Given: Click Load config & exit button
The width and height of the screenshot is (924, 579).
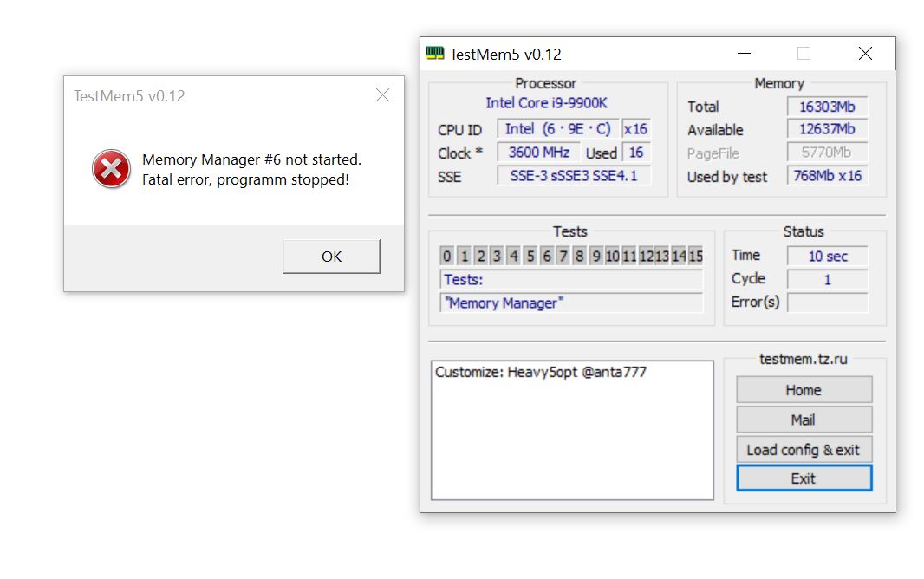Looking at the screenshot, I should (804, 449).
